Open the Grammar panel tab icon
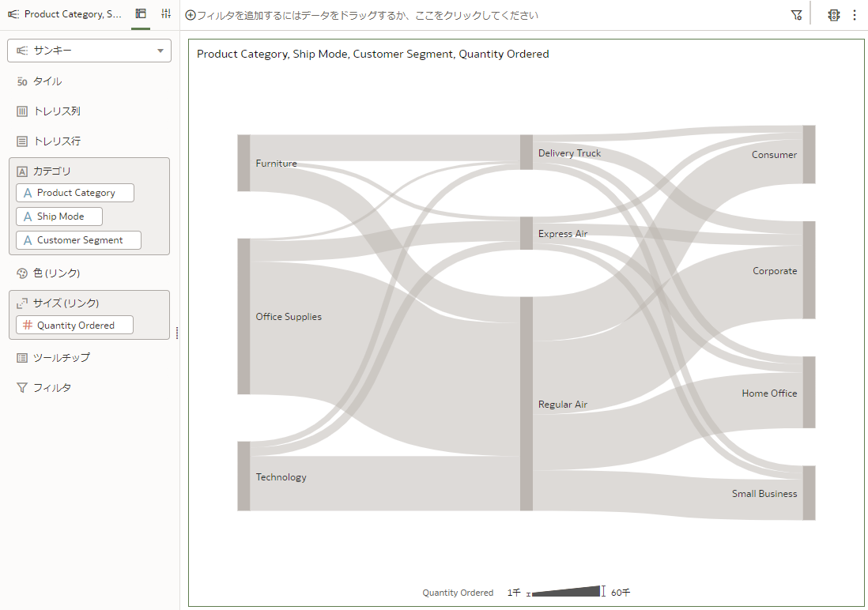868x610 pixels. pos(141,14)
